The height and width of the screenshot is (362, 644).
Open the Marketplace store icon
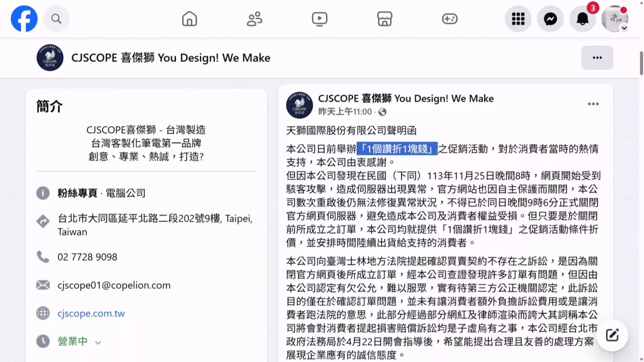385,19
